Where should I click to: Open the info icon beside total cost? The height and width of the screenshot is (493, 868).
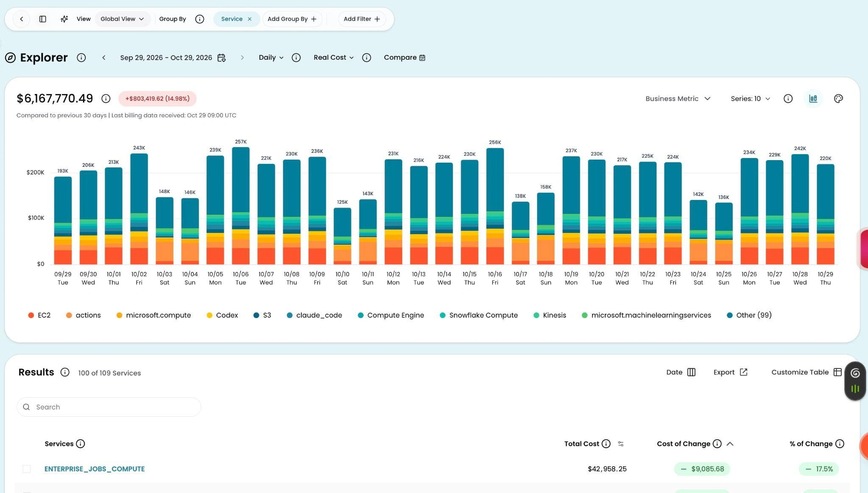(x=106, y=99)
